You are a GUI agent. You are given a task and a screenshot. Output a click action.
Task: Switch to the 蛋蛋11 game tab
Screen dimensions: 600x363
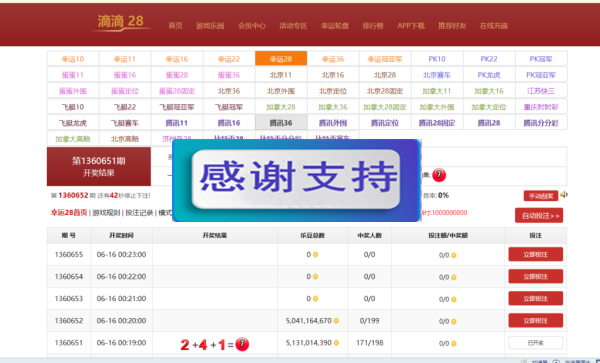tap(73, 75)
